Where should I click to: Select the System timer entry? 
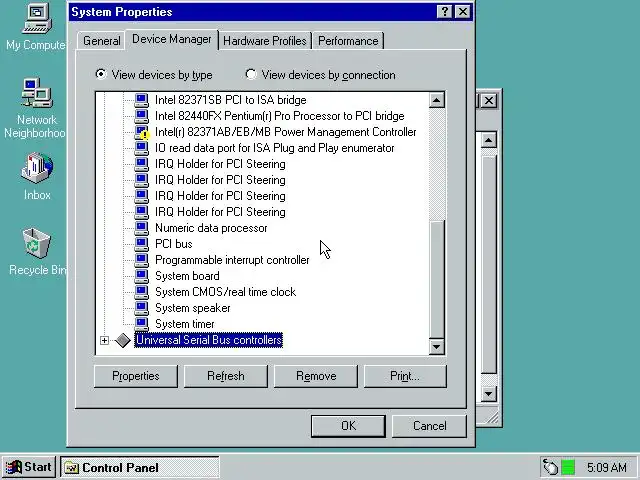[x=184, y=323]
